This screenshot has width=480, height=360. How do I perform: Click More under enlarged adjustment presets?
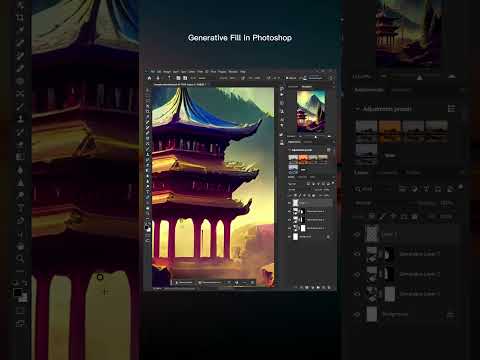390,156
